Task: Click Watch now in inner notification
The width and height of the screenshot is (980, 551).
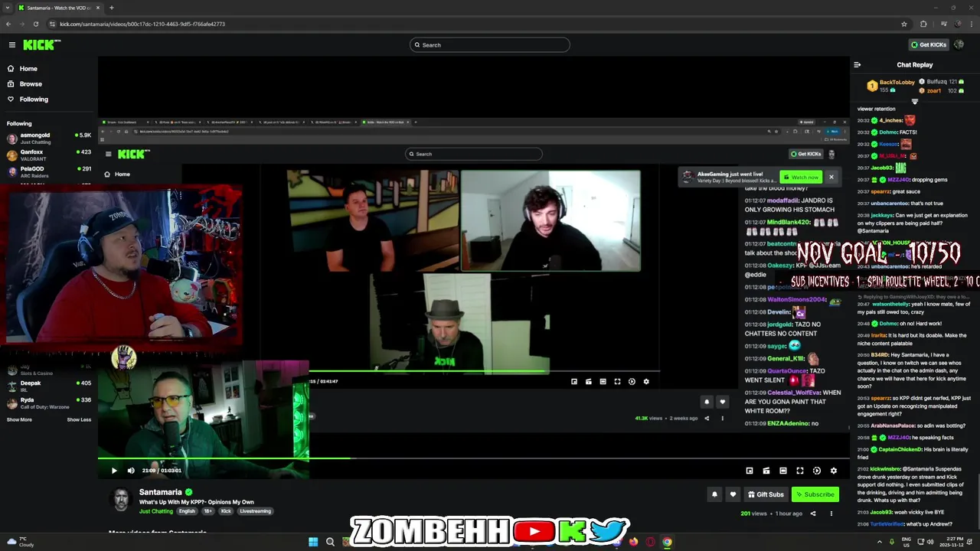Action: (x=801, y=177)
